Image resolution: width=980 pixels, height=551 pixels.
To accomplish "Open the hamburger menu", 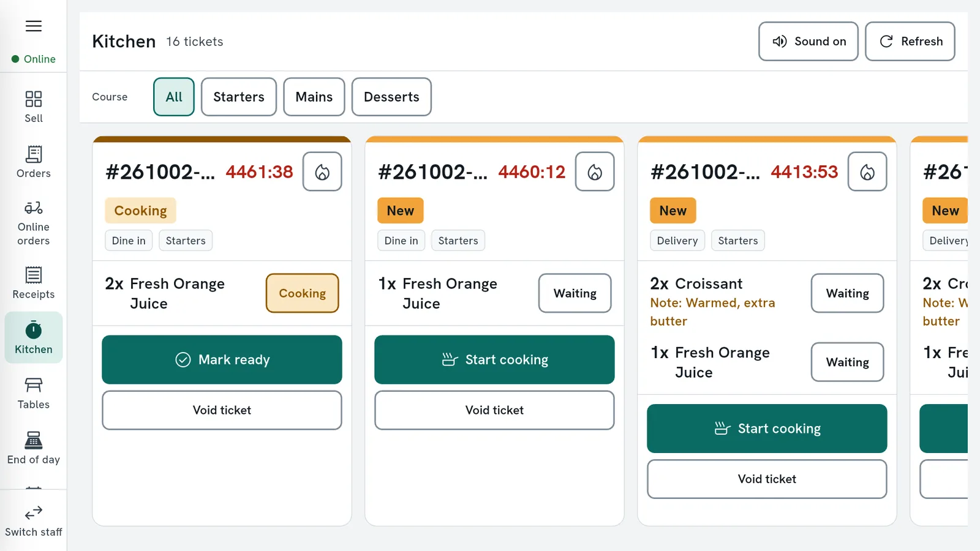I will [x=34, y=26].
